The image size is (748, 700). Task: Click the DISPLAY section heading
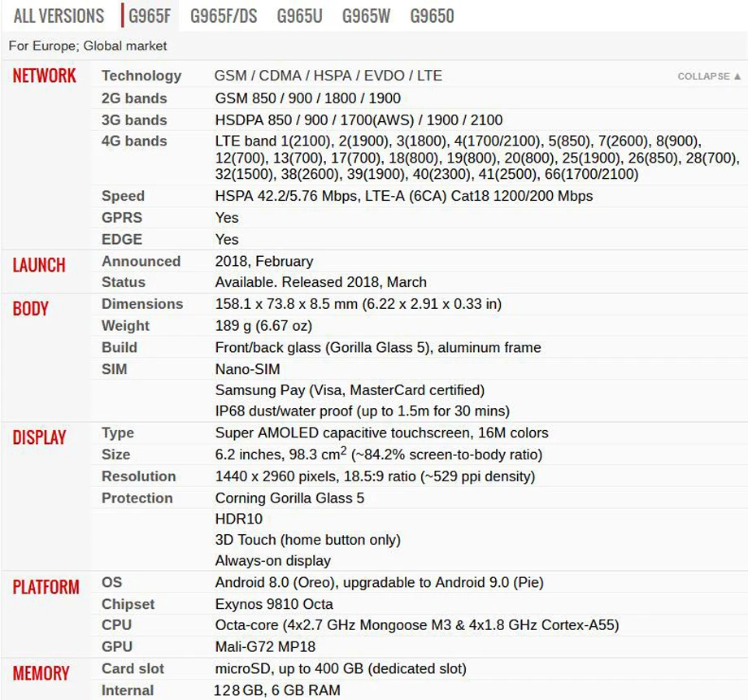pos(39,437)
